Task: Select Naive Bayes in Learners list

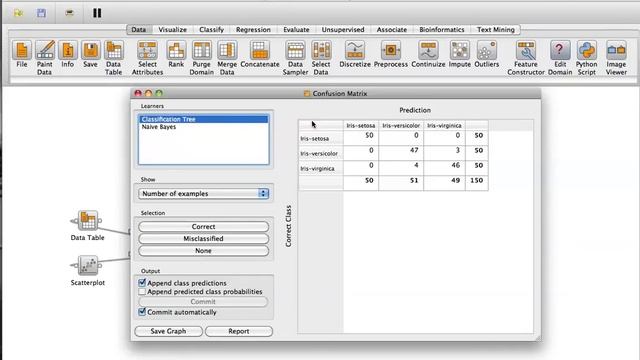Action: pos(204,127)
